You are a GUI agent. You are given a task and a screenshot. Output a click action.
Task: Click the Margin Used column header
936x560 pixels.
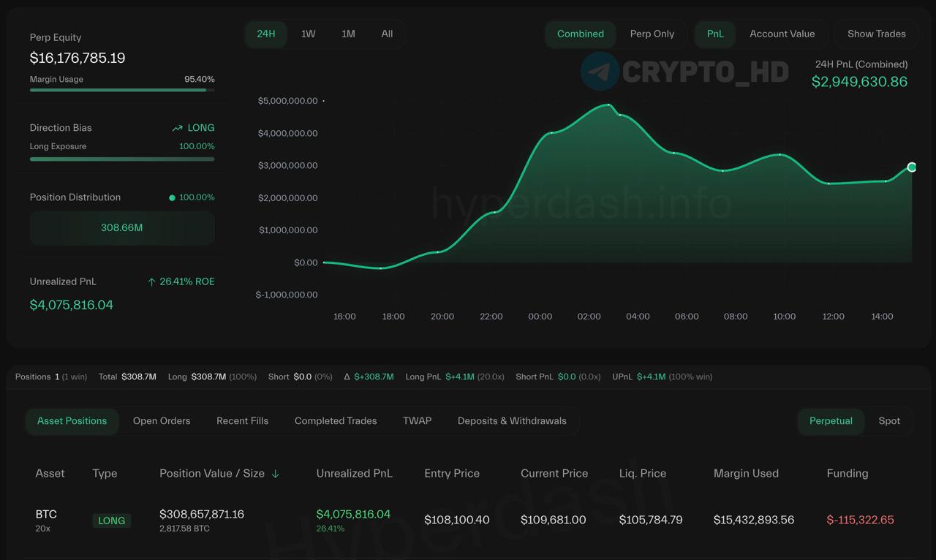746,474
